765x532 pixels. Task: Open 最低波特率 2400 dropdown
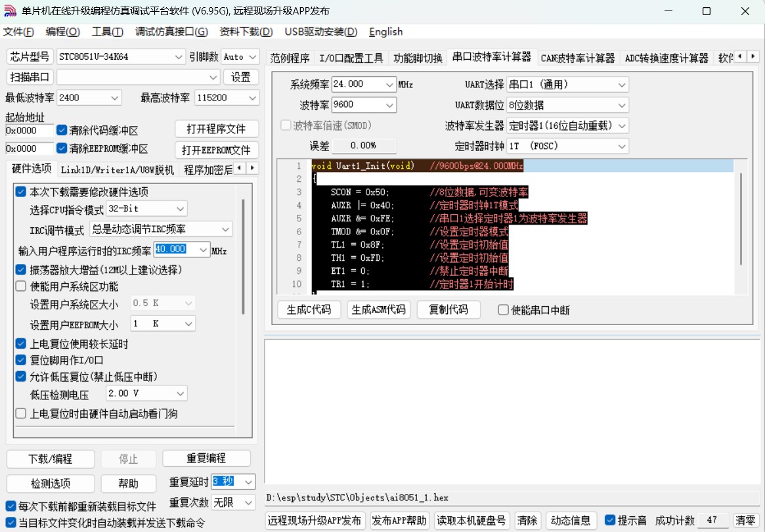click(89, 98)
